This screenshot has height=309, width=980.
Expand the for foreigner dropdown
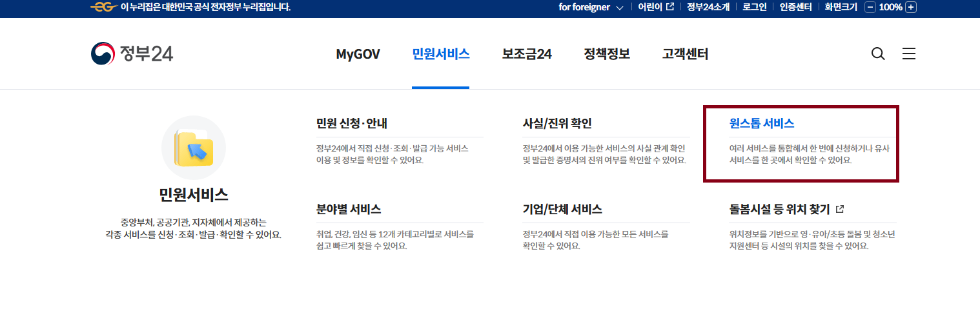[x=591, y=7]
